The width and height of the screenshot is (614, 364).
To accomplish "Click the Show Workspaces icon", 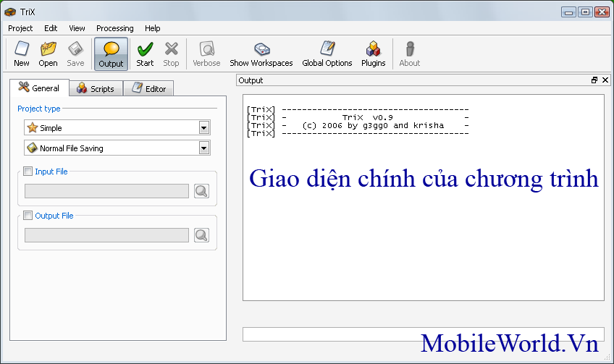I will [x=261, y=54].
